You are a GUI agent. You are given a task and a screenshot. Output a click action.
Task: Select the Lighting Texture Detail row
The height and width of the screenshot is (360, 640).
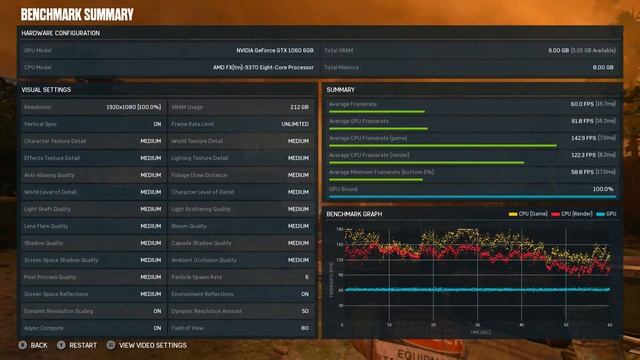pos(241,158)
